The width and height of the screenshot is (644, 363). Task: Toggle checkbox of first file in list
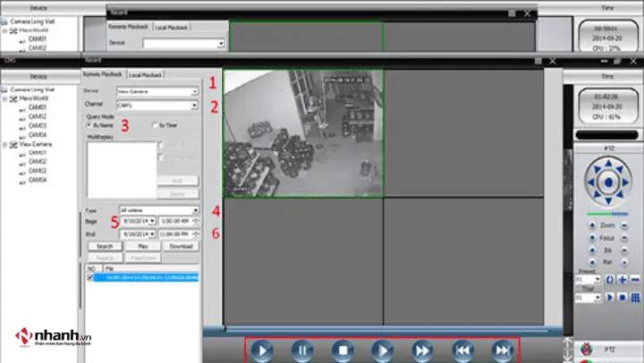coord(89,277)
